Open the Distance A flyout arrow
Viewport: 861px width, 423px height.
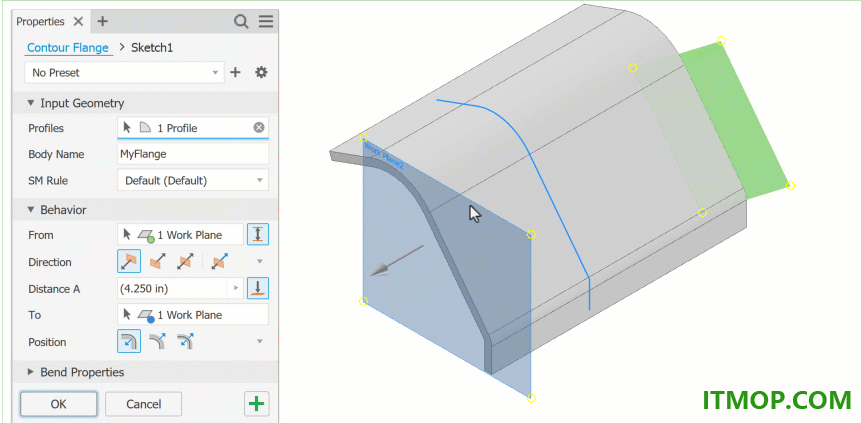[x=236, y=288]
